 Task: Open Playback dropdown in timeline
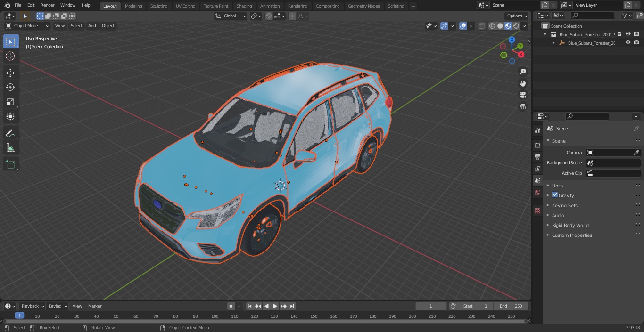[x=33, y=306]
